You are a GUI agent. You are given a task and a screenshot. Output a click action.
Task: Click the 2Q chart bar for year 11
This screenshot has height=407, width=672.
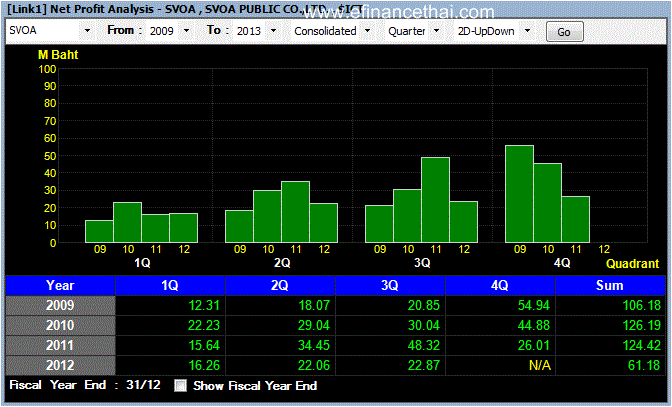pyautogui.click(x=295, y=212)
